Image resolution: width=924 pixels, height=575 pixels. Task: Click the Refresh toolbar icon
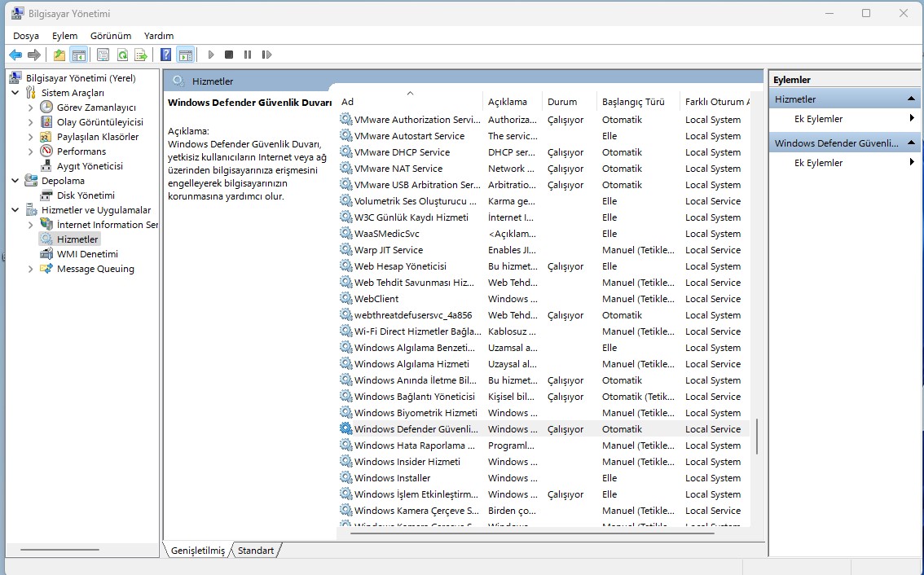point(122,55)
